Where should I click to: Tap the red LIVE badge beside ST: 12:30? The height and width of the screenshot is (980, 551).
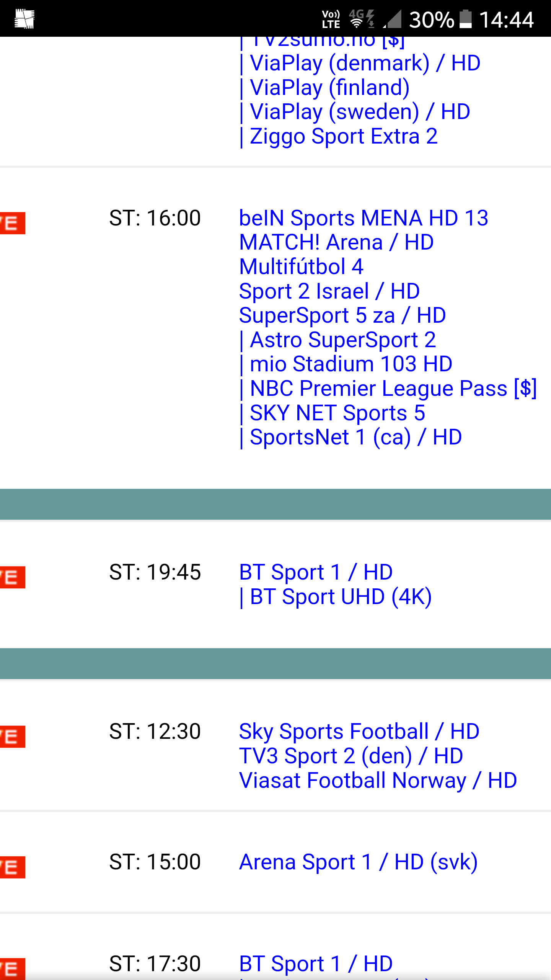click(x=12, y=736)
